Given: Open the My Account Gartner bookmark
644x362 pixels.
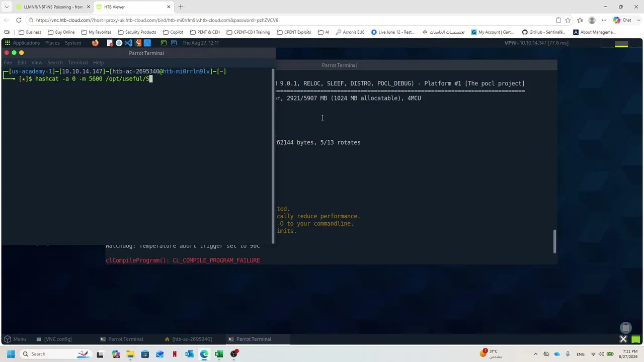Looking at the screenshot, I should pyautogui.click(x=493, y=32).
